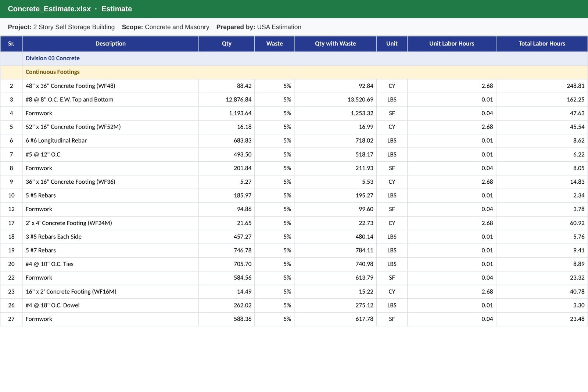Select the quantity cell 12,876.84
Viewport: 588px width, 392px height.
(226, 100)
